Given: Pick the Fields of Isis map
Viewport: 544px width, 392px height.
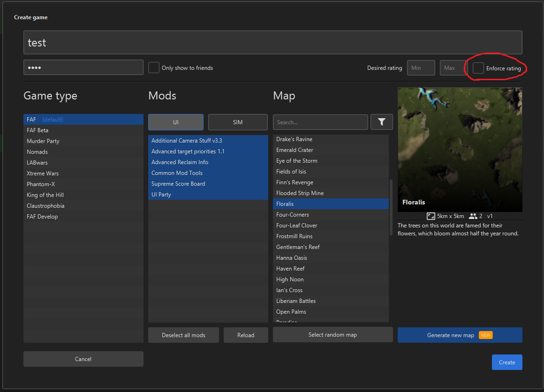Looking at the screenshot, I should point(331,171).
